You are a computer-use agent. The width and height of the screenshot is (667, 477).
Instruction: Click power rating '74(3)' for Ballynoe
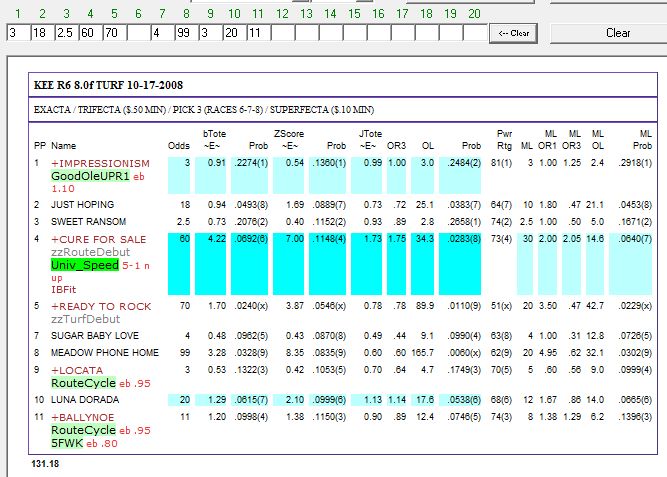pos(501,417)
